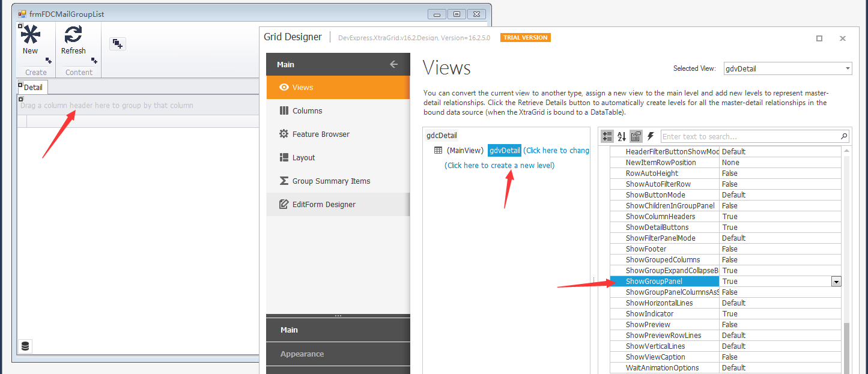Maximize the Grid Designer window
This screenshot has width=868, height=374.
click(819, 38)
